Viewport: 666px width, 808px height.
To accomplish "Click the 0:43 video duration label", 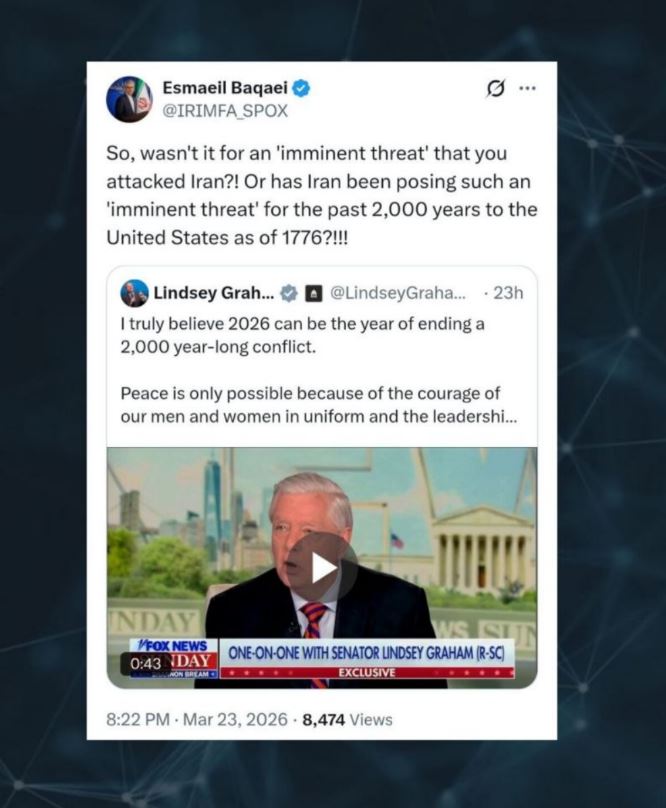I will click(146, 664).
